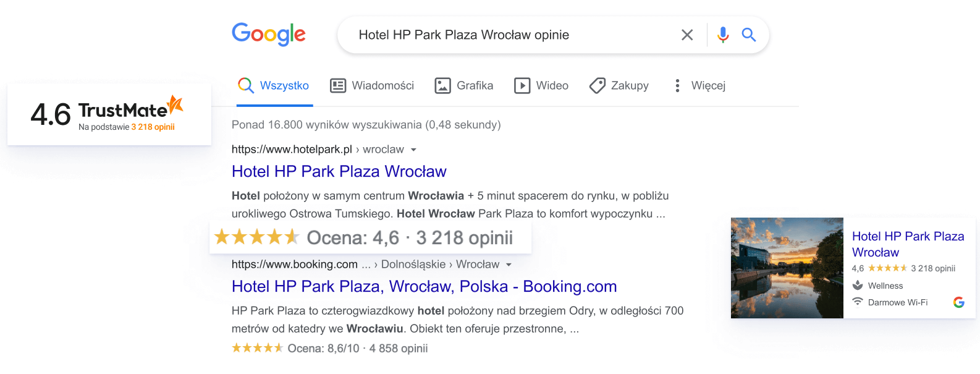The image size is (980, 374).
Task: Click the Grafika image icon
Action: (443, 85)
